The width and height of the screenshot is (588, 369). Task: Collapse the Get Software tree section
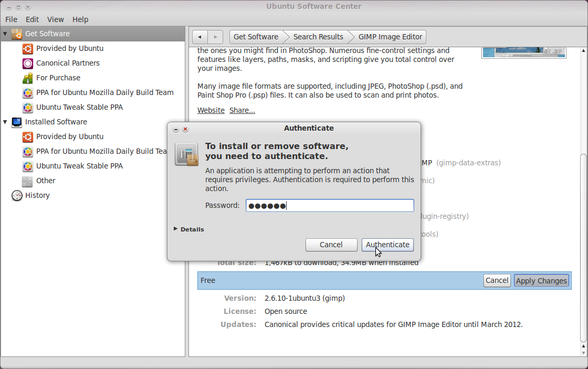[x=5, y=34]
